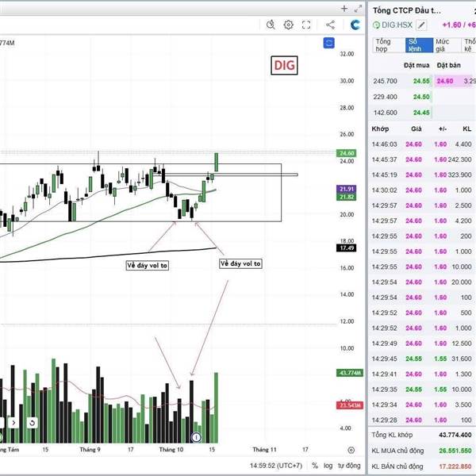Click the ask price 24.60 highlighted in pink
The image size is (476, 476).
pos(445,81)
